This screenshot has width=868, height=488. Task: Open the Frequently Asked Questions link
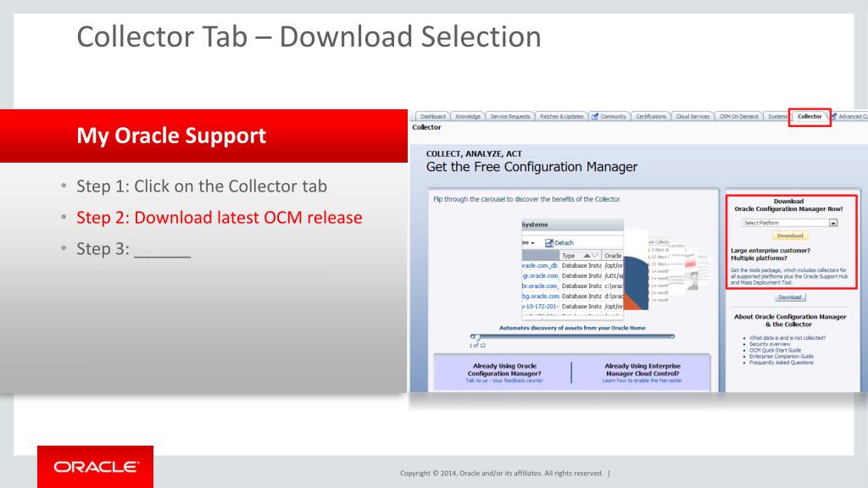coord(781,363)
